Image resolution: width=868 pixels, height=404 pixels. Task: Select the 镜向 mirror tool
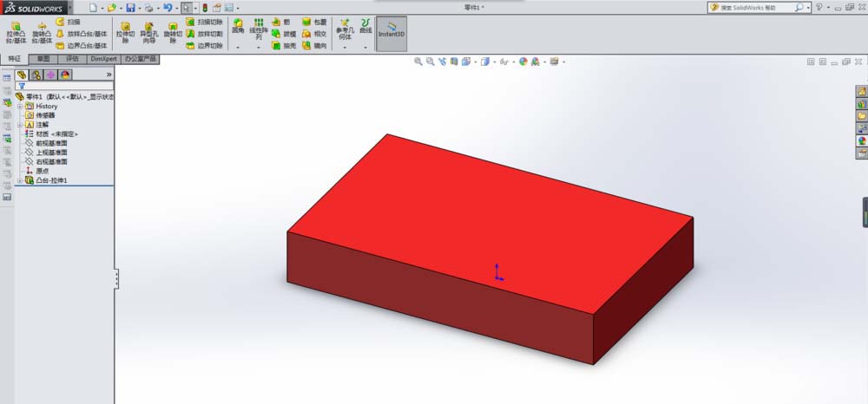314,45
